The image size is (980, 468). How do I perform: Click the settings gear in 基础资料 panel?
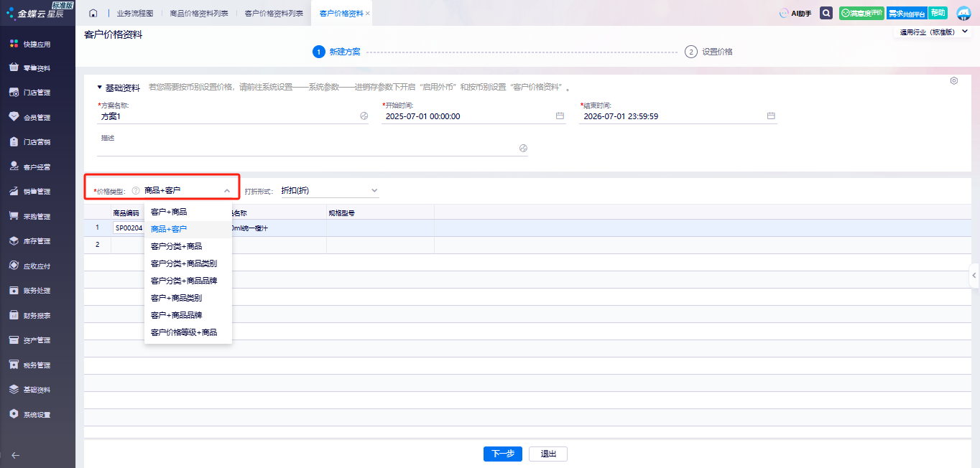tap(953, 81)
